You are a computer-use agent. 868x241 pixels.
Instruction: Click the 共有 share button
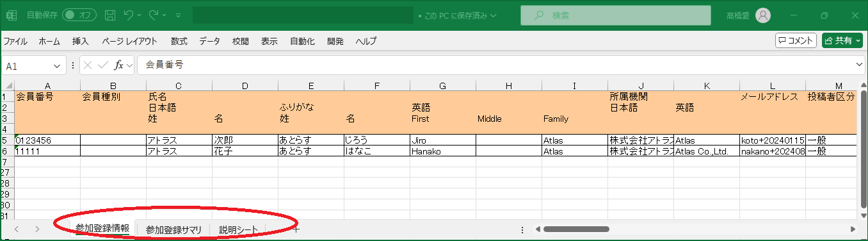click(842, 41)
